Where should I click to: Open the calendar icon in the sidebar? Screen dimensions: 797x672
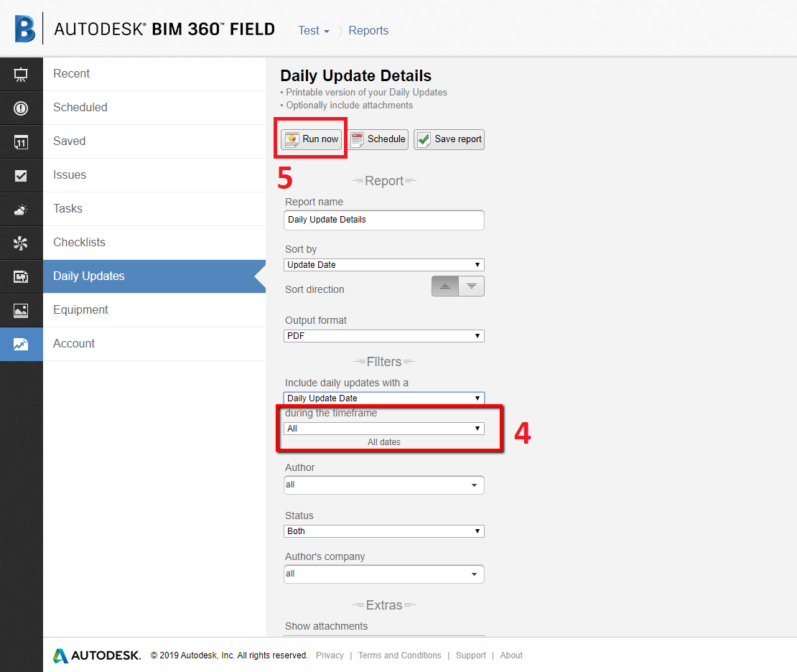tap(21, 141)
